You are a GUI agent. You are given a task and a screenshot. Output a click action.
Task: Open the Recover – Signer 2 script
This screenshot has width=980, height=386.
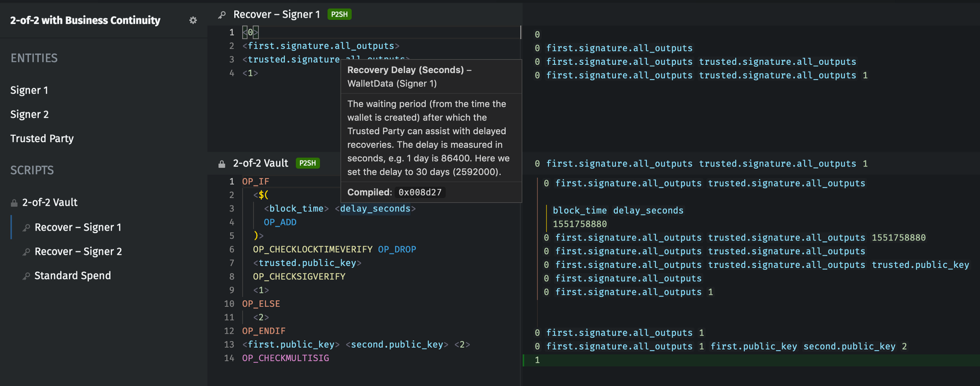(x=78, y=251)
